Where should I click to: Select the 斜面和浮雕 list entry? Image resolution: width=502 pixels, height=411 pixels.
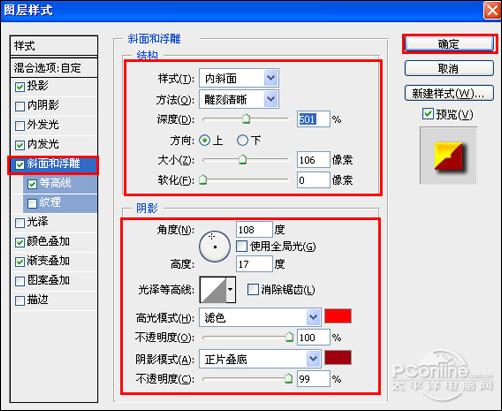53,164
